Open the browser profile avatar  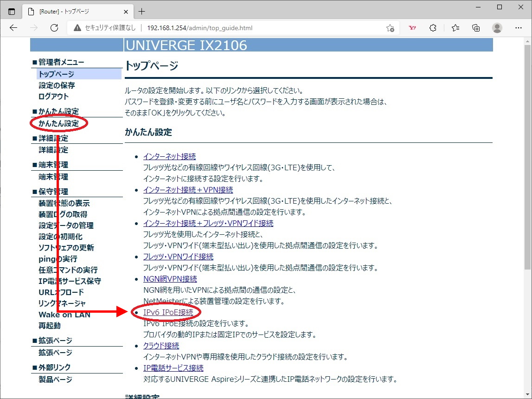tap(497, 28)
